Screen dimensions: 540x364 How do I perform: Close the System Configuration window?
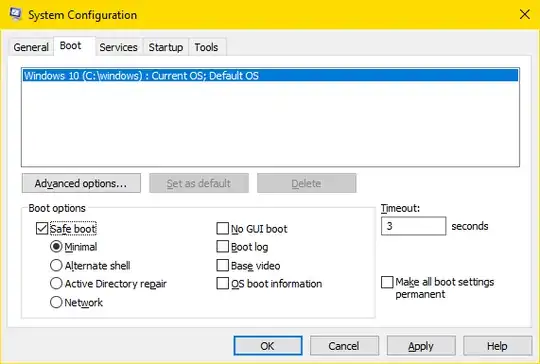pyautogui.click(x=525, y=14)
